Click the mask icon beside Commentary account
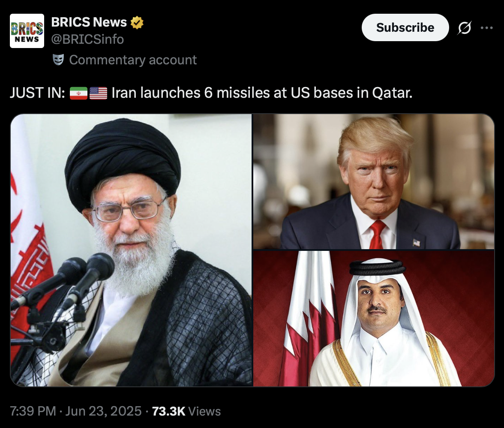Image resolution: width=504 pixels, height=428 pixels. coord(58,60)
